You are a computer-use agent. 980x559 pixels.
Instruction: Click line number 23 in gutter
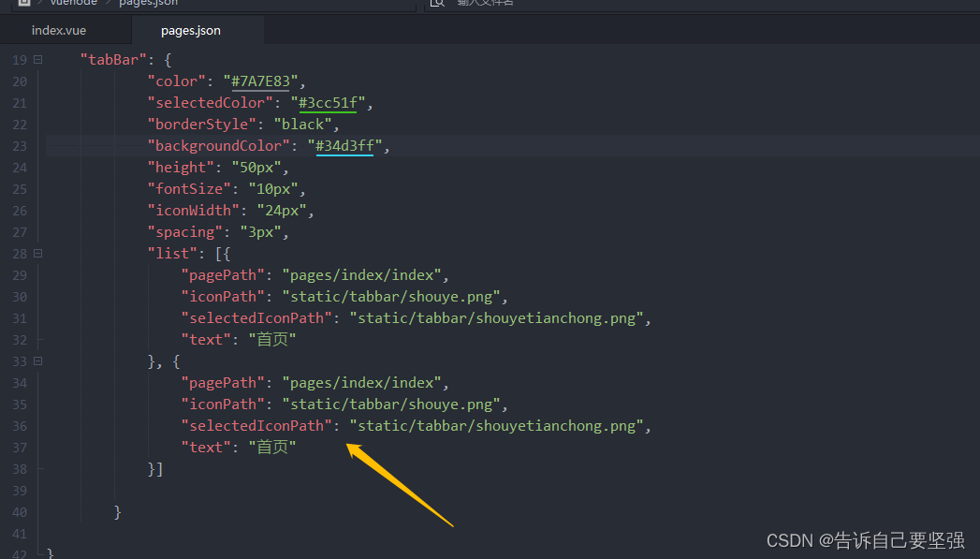click(20, 146)
